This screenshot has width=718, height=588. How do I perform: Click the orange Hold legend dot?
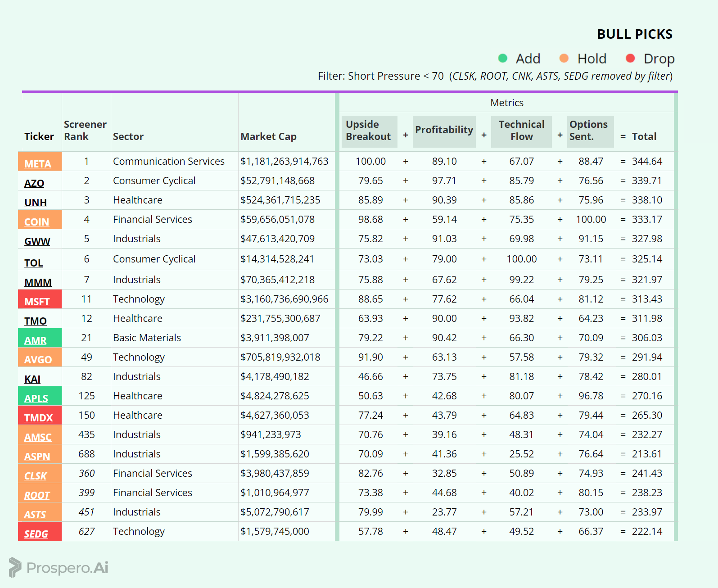tap(564, 58)
